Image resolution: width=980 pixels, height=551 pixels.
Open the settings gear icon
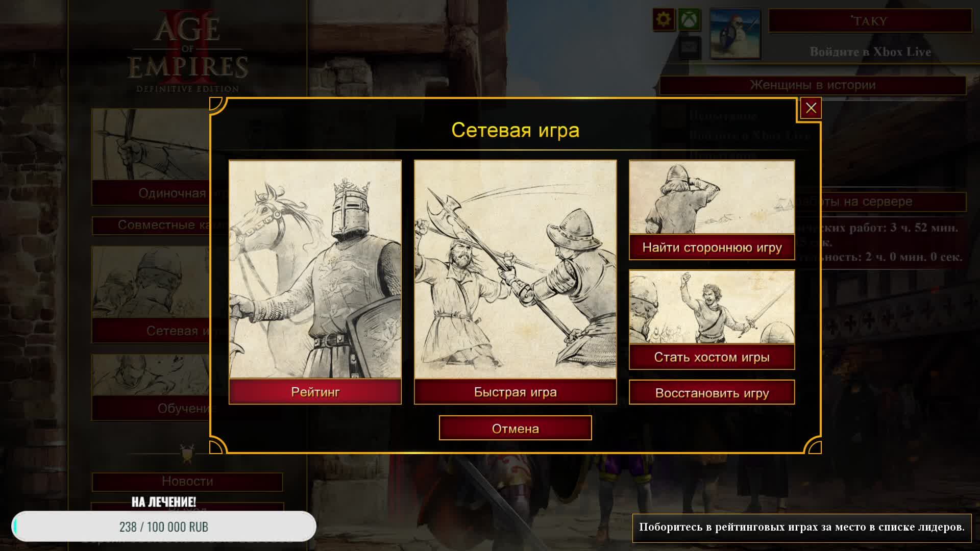663,20
